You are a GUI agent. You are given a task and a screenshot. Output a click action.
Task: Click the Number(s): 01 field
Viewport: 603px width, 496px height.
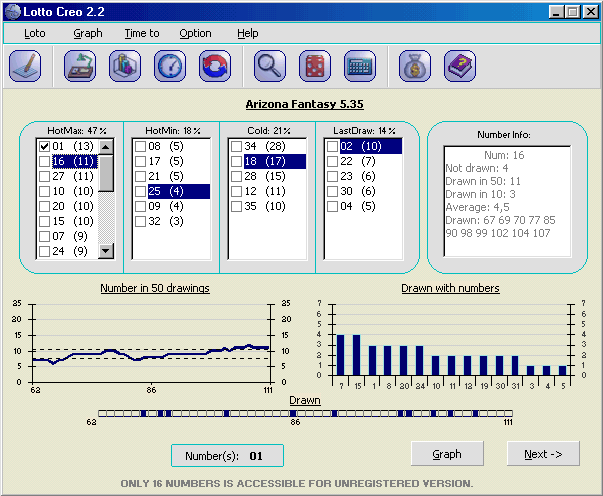point(227,456)
